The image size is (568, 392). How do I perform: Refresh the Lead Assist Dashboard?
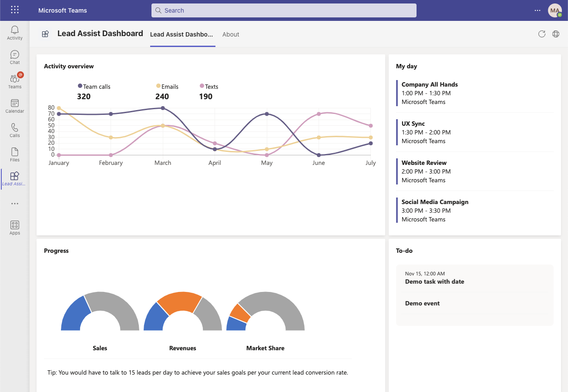pos(541,34)
